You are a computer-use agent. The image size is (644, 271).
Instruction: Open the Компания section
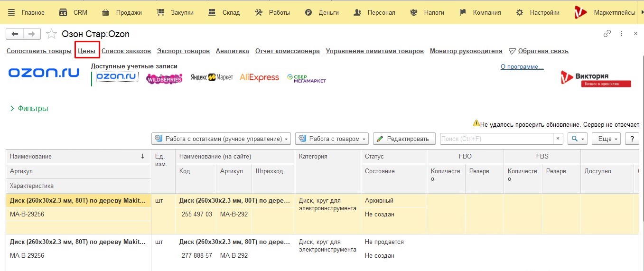click(x=480, y=12)
